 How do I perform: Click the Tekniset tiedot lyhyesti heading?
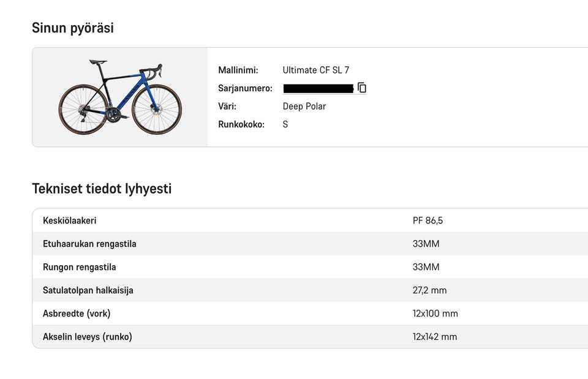tap(102, 189)
